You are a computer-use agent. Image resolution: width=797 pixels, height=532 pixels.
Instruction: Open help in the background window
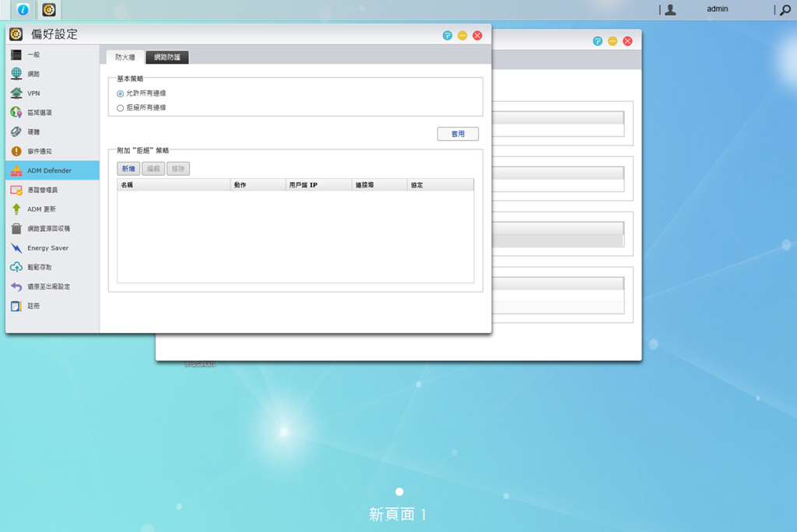point(598,41)
